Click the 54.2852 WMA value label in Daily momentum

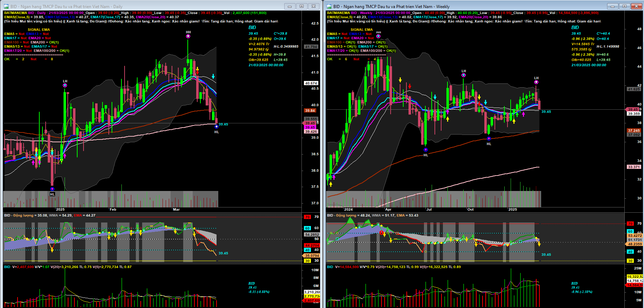[312, 235]
